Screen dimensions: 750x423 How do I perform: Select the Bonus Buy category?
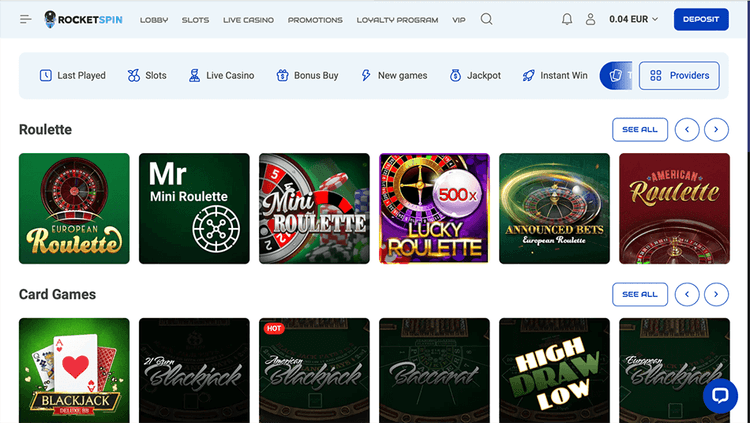point(307,76)
